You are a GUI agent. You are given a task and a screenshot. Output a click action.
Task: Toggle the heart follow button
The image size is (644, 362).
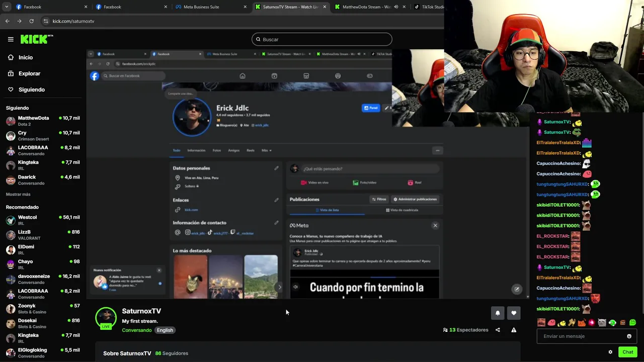click(x=514, y=313)
